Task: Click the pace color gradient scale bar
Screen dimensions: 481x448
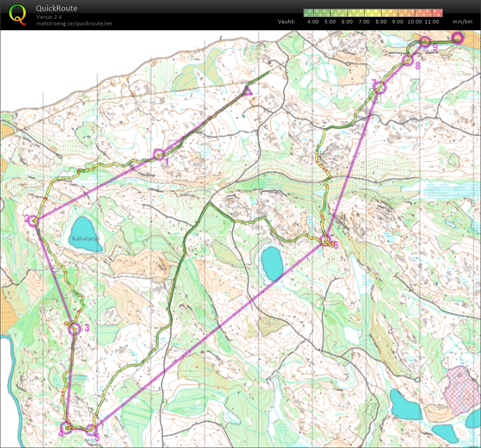Action: (x=373, y=12)
